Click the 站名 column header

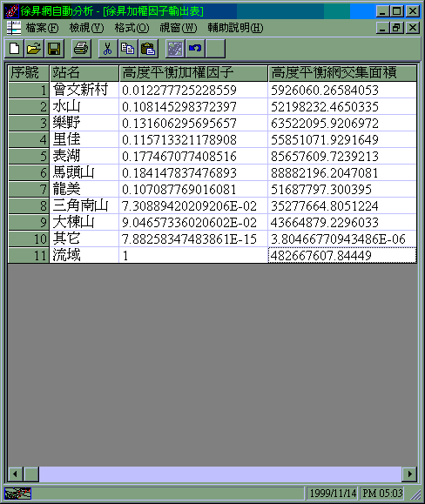point(84,73)
